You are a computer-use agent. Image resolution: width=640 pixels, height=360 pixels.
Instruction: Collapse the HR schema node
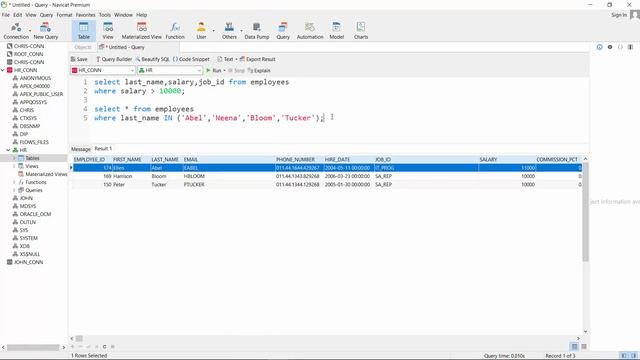[x=8, y=150]
